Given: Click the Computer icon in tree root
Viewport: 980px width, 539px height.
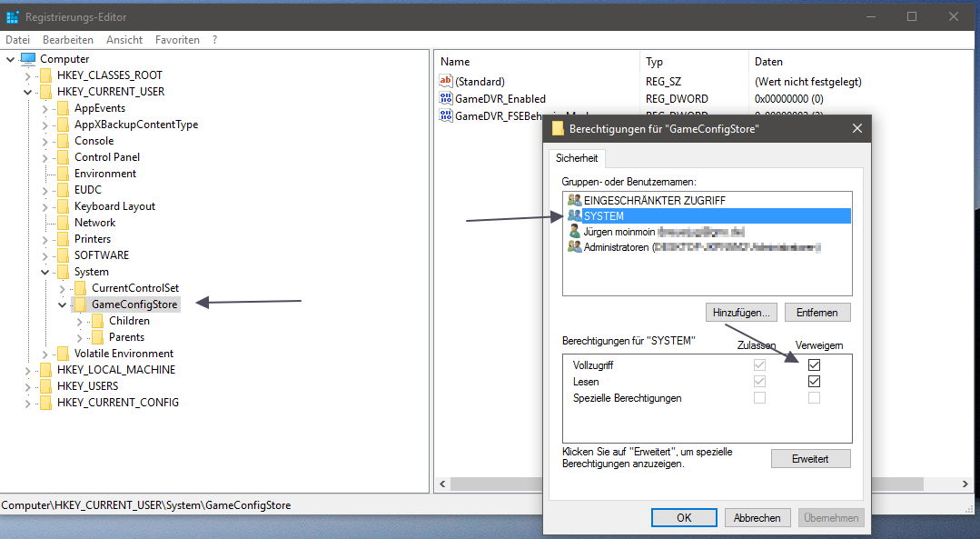Looking at the screenshot, I should [28, 59].
